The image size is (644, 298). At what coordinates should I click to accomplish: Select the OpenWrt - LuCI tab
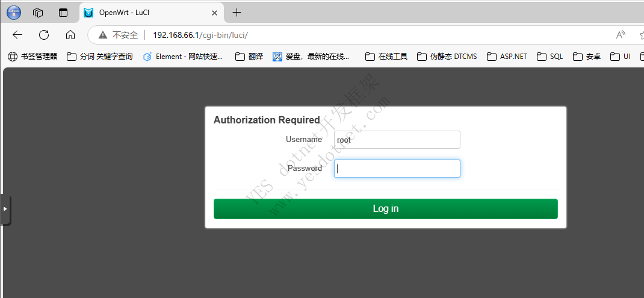152,13
